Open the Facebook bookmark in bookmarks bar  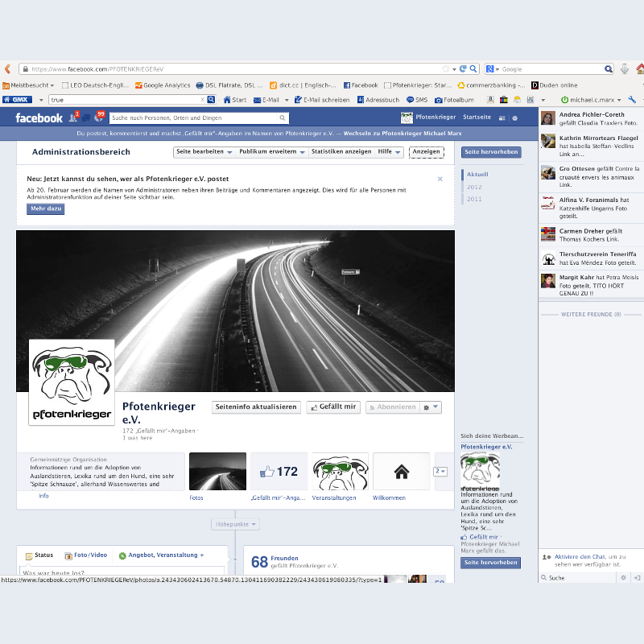361,85
